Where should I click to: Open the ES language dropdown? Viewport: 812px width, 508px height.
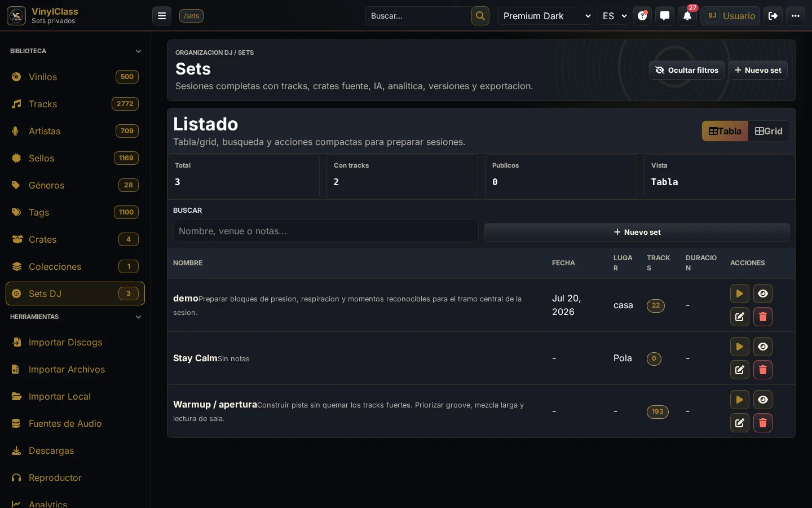click(x=614, y=16)
